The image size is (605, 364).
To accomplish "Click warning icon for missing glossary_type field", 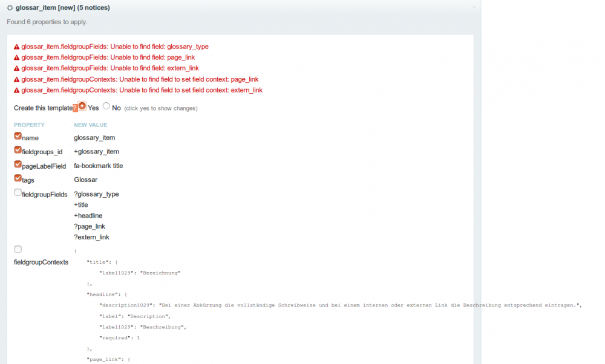I will [x=17, y=47].
